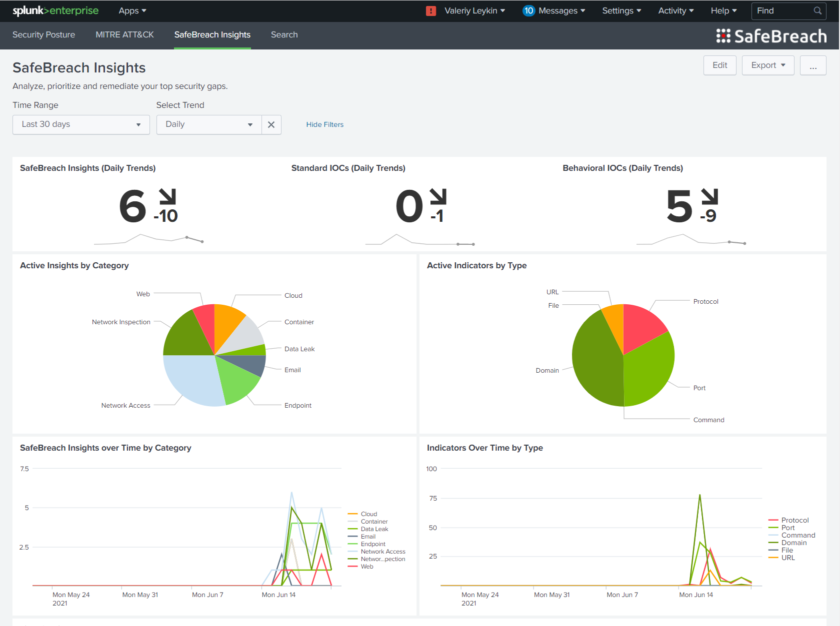Click the Container gray pie slice

[x=245, y=336]
